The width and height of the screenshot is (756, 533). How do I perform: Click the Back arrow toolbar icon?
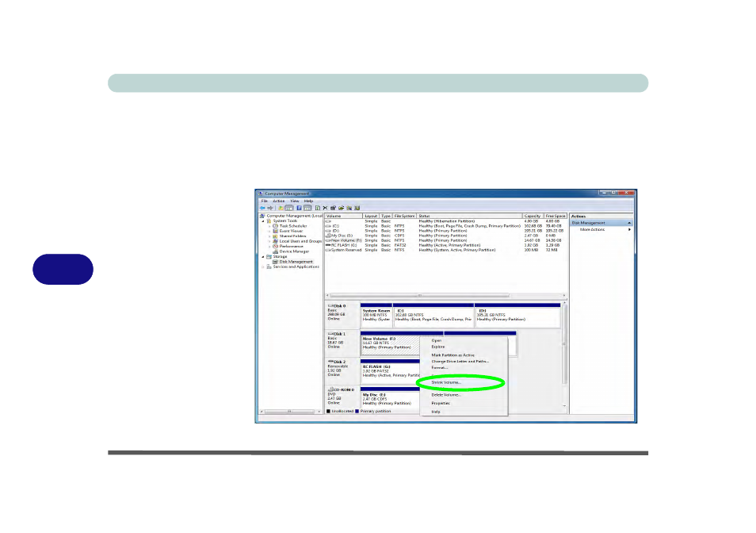(x=262, y=208)
